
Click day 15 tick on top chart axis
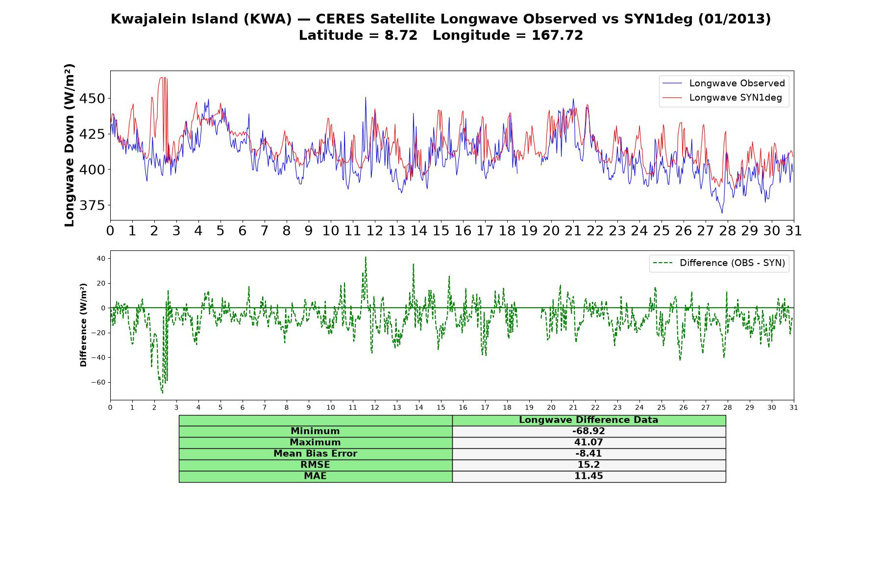point(441,231)
